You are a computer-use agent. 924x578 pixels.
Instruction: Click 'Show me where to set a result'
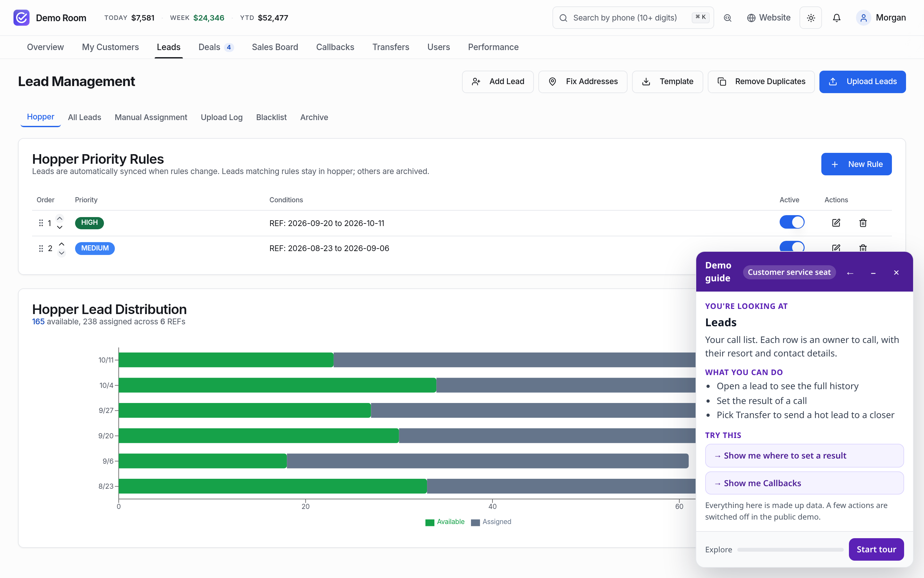click(x=804, y=456)
